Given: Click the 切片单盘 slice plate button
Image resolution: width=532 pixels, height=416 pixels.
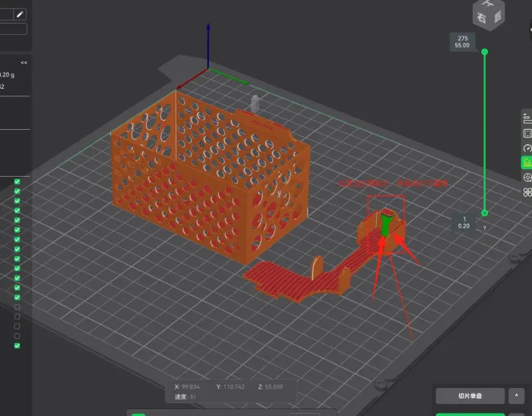Looking at the screenshot, I should click(470, 396).
